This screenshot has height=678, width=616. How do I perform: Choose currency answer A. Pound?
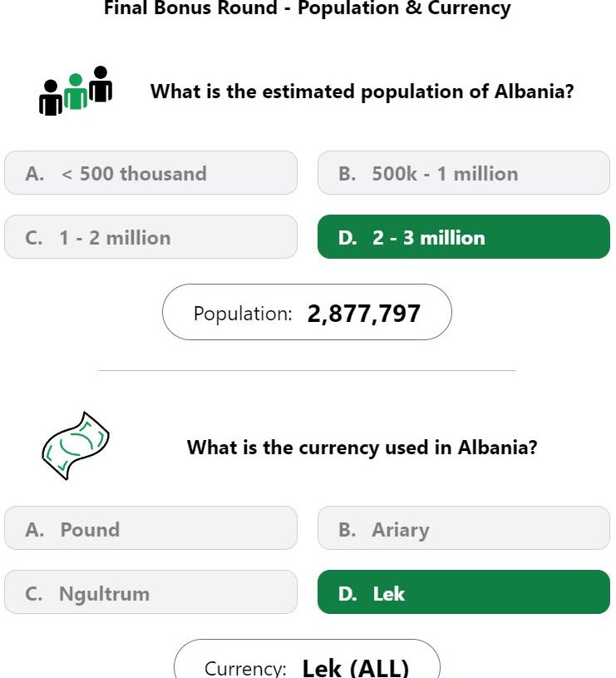[150, 528]
